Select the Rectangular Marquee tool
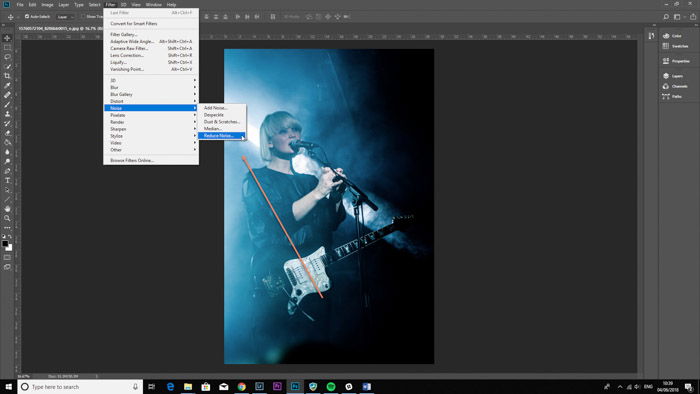The height and width of the screenshot is (394, 700). [x=7, y=47]
